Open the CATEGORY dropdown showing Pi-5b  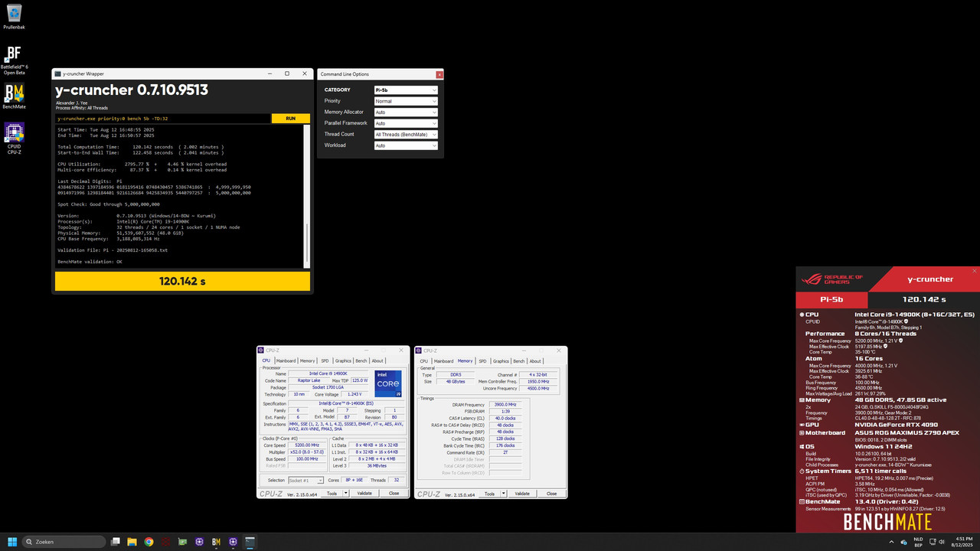coord(406,90)
